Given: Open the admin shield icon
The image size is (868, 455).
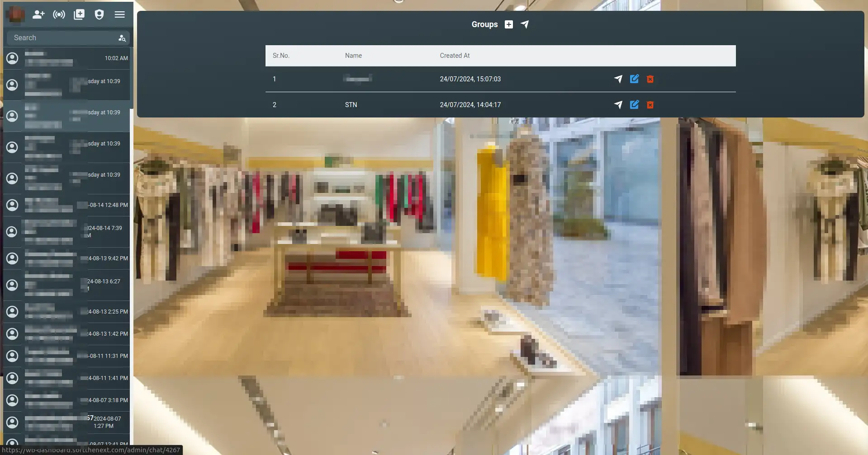Looking at the screenshot, I should point(99,14).
